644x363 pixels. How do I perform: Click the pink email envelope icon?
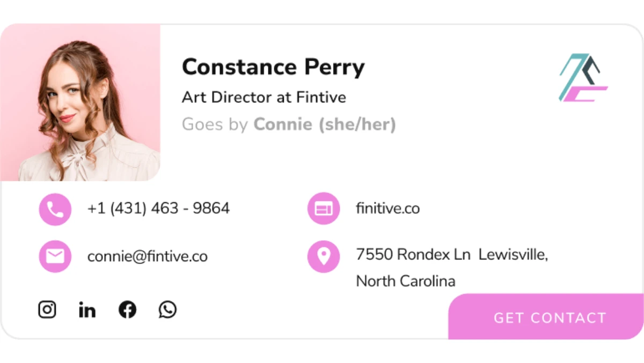pos(55,256)
